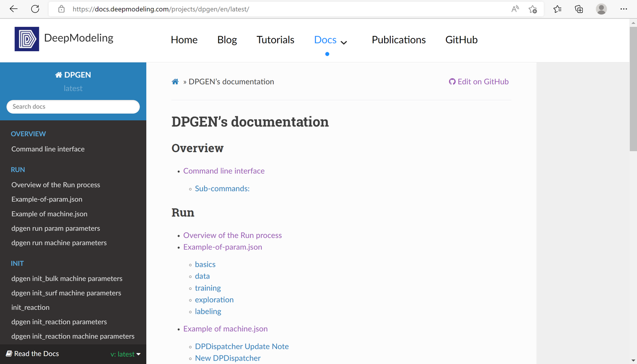This screenshot has height=364, width=637.
Task: Click the DeepModeling site title
Action: tap(79, 38)
